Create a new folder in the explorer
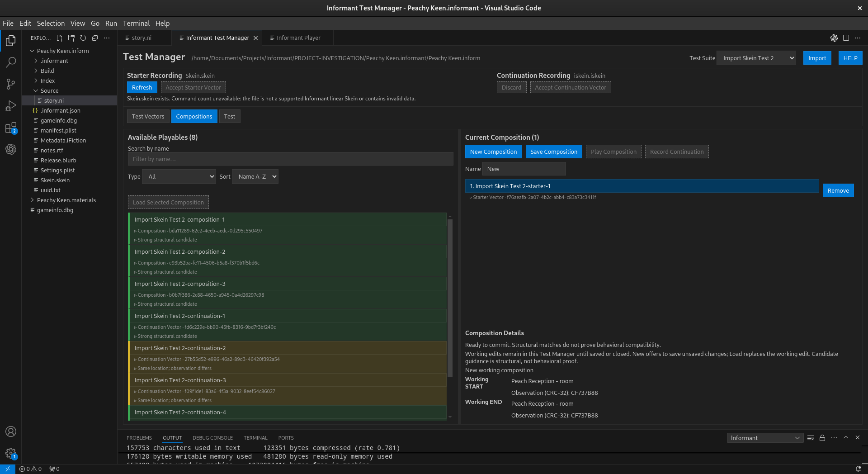This screenshot has width=868, height=474. [x=71, y=38]
